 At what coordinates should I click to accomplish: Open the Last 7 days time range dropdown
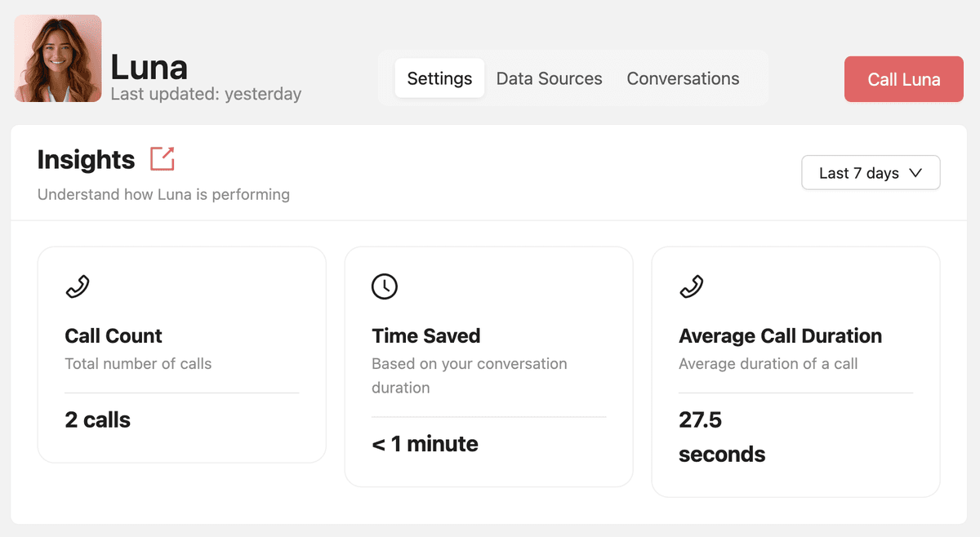coord(871,172)
